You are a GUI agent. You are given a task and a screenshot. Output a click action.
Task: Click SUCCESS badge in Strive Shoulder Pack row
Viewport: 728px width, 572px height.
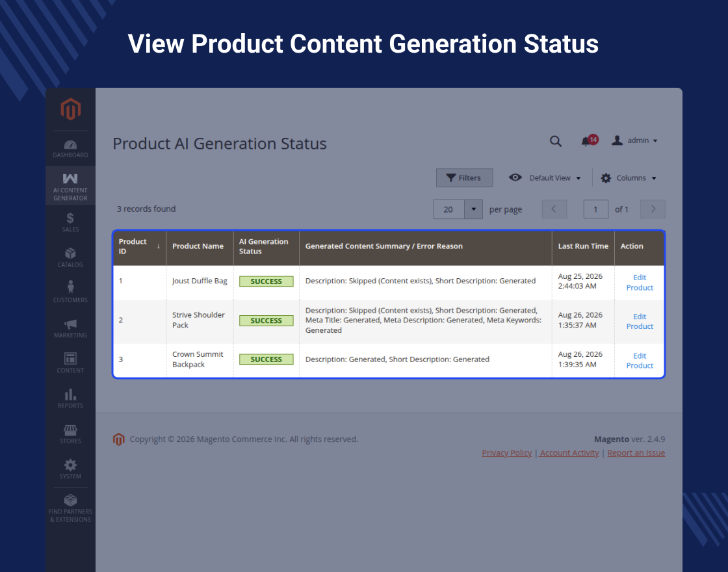(x=266, y=320)
